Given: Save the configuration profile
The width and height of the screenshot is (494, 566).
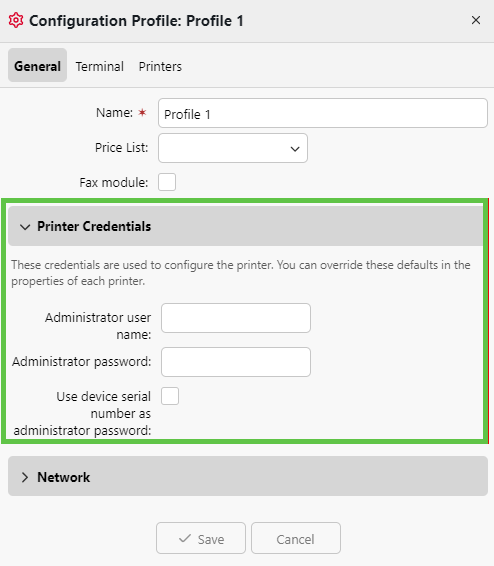Looking at the screenshot, I should tap(201, 538).
